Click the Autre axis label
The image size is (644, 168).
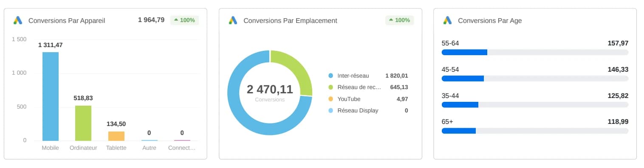coord(150,148)
